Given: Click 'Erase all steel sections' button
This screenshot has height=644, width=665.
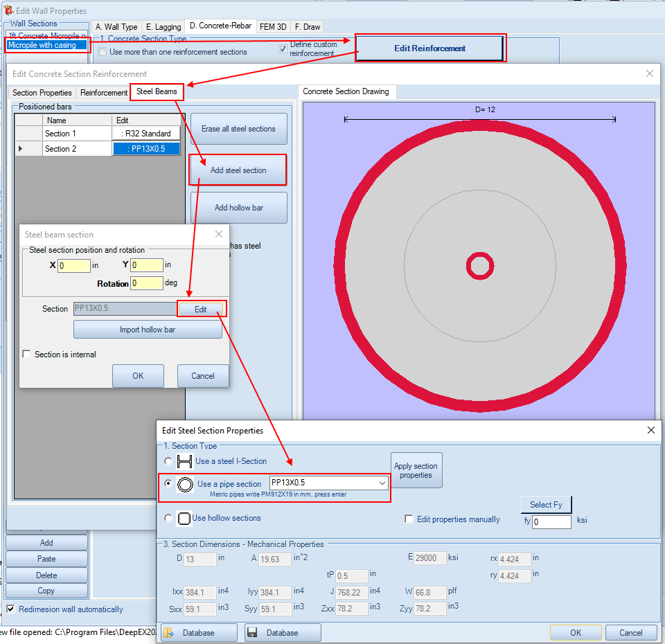Looking at the screenshot, I should point(238,129).
